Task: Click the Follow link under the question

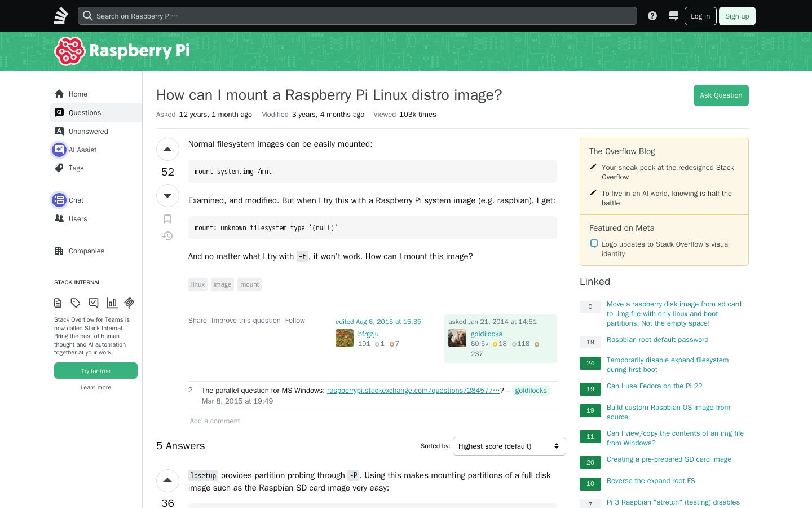Action: click(x=295, y=321)
